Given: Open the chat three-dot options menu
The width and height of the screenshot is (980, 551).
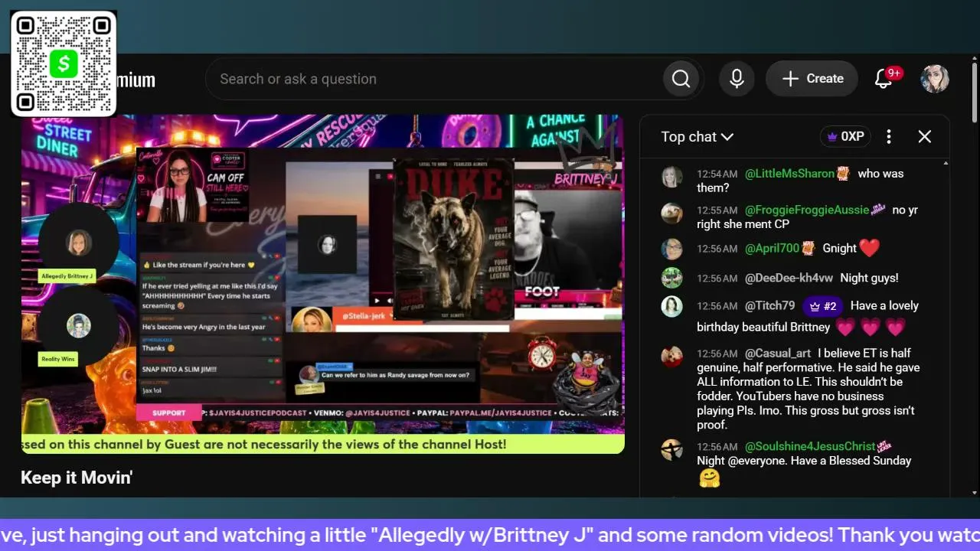Looking at the screenshot, I should coord(889,136).
